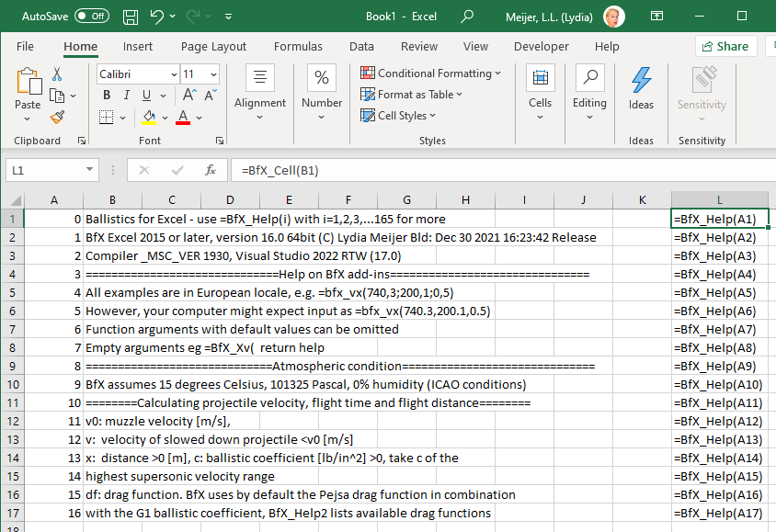Screen dimensions: 776x532
Task: Switch to the Developer tab
Action: (541, 47)
